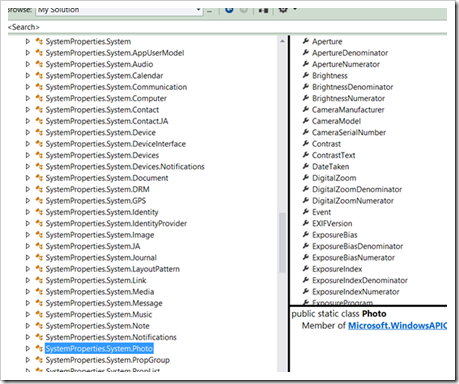
Task: Click the BrightnessNumerator property wrench icon
Action: point(306,98)
